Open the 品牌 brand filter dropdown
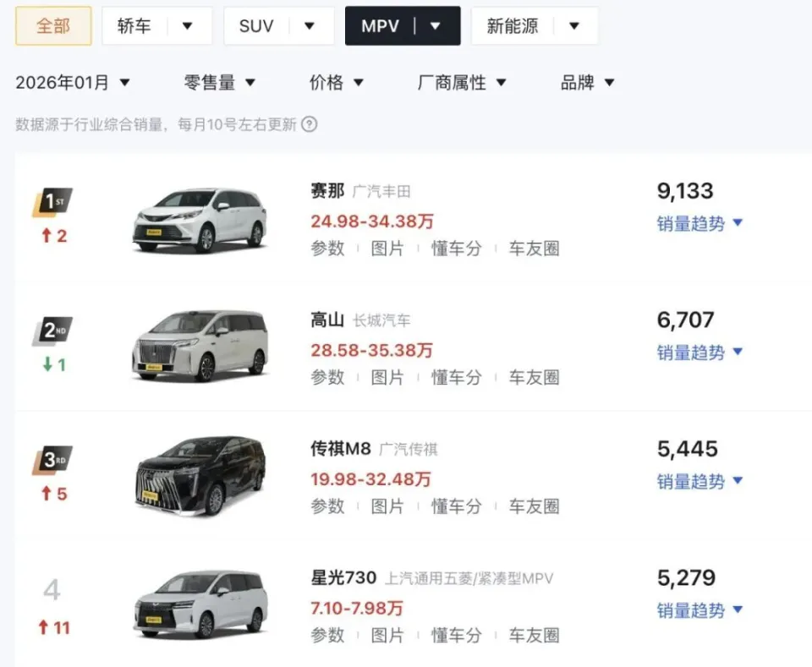 click(x=587, y=81)
